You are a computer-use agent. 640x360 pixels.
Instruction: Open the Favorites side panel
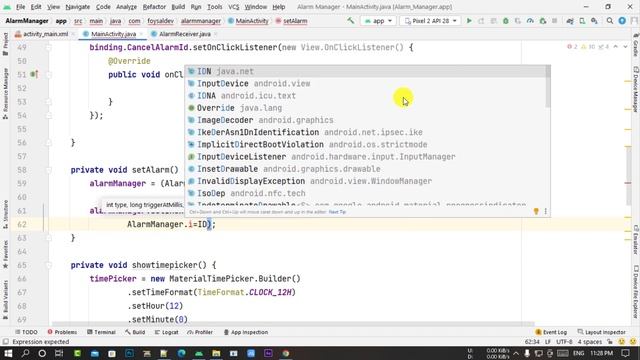coord(5,254)
